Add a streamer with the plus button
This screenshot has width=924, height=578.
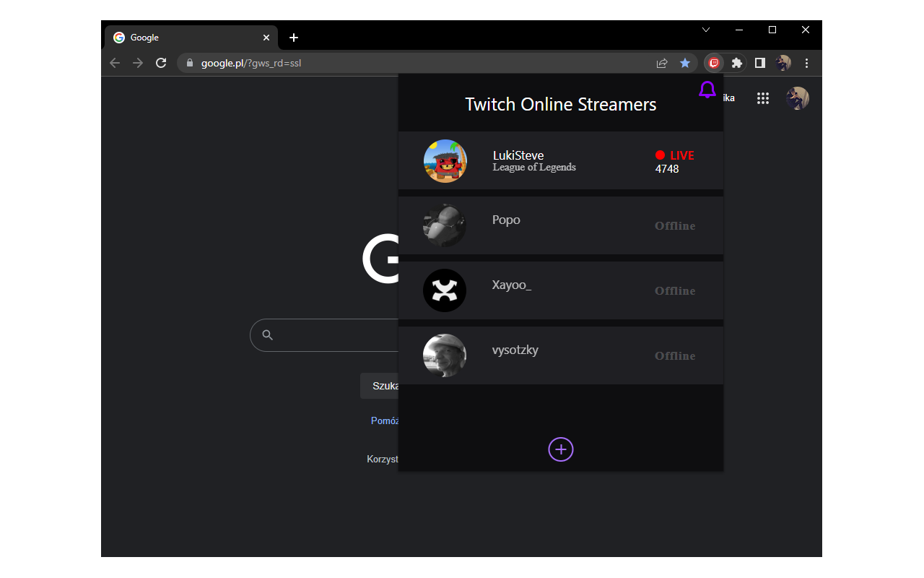point(561,449)
